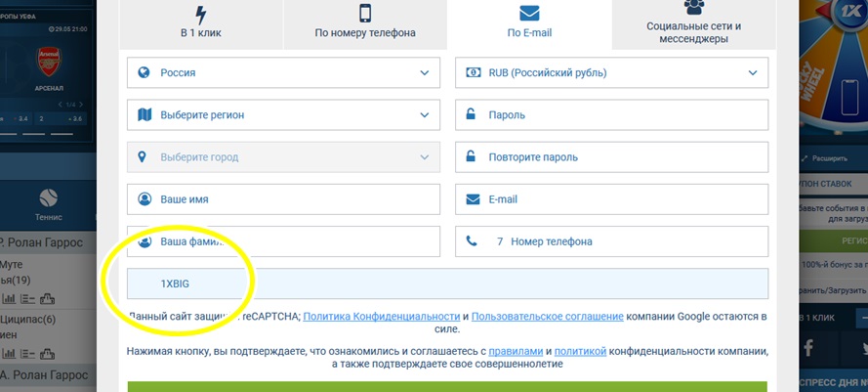Click the smartphone icon in tabs

pos(365,13)
